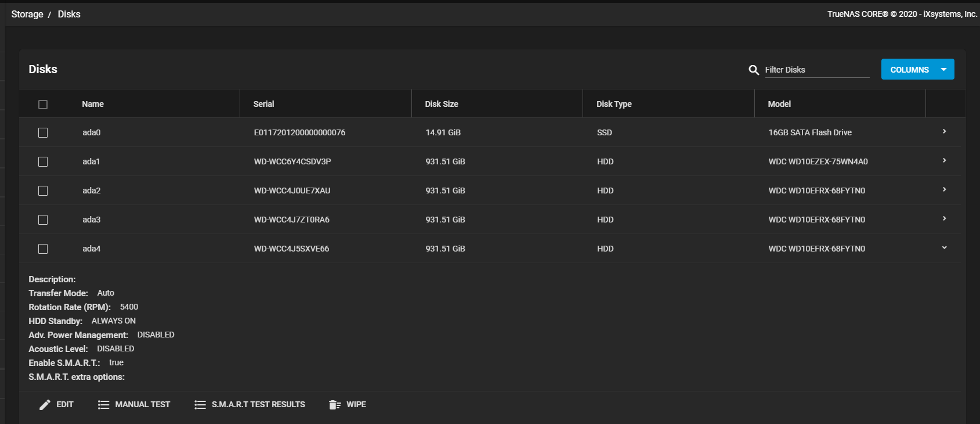Toggle the select-all disks checkbox
This screenshot has height=424, width=980.
click(x=43, y=105)
